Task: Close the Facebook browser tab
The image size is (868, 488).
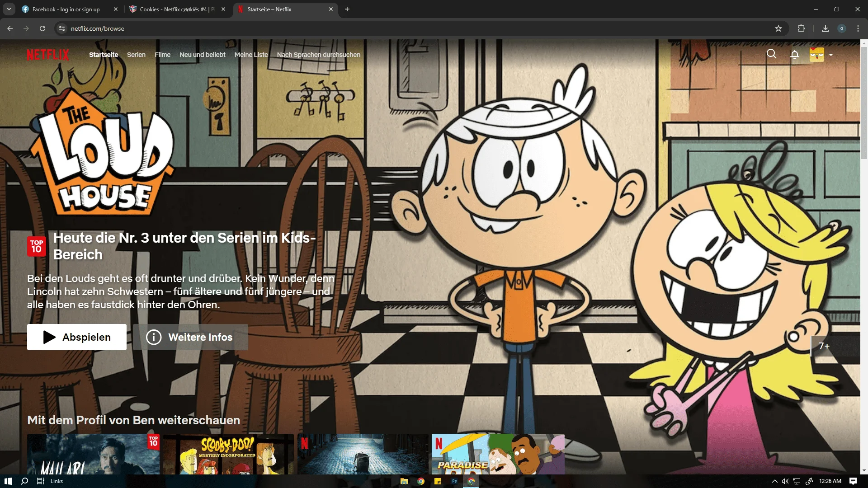Action: point(116,9)
